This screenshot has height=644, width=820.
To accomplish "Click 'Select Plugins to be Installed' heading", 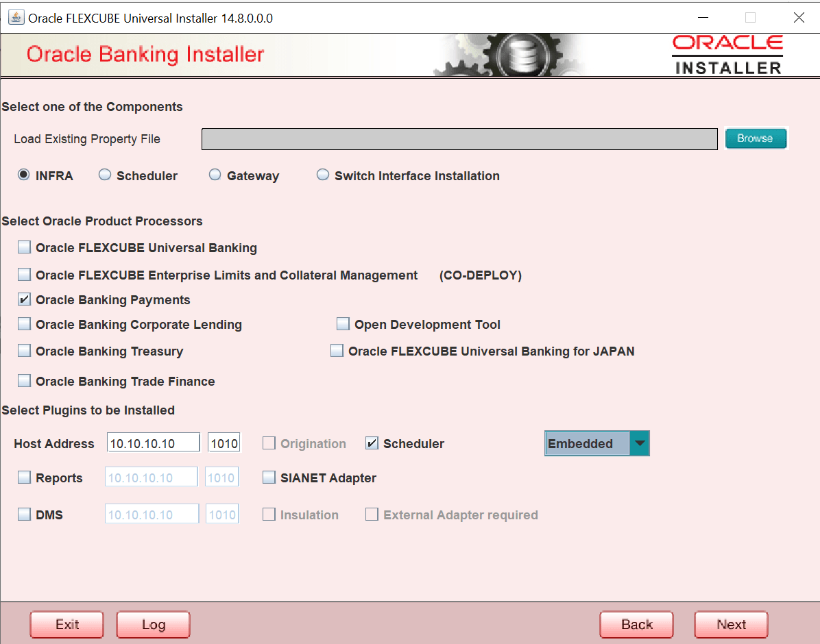I will pyautogui.click(x=88, y=410).
